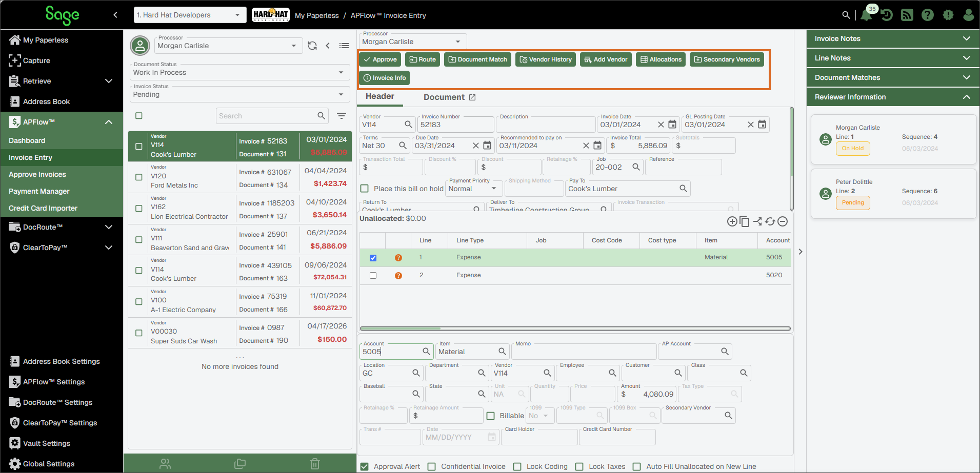Open the invoice list filter icon

pos(342,116)
